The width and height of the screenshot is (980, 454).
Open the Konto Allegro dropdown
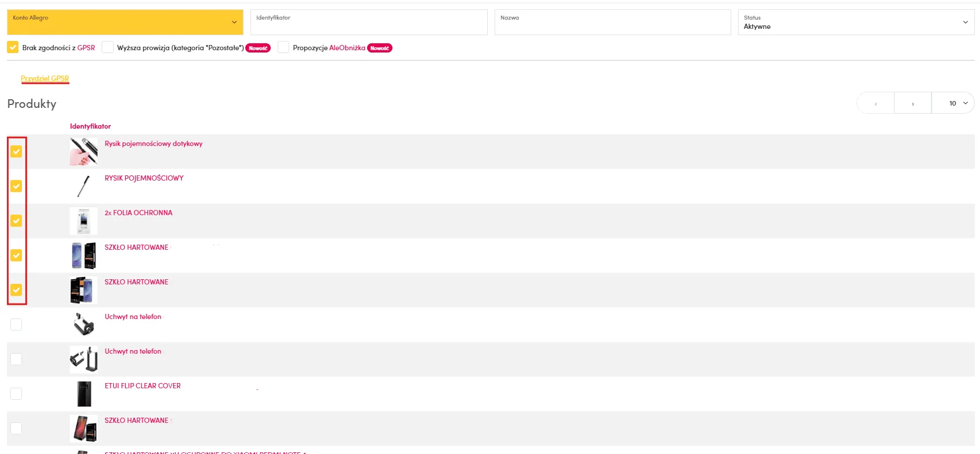(x=125, y=22)
